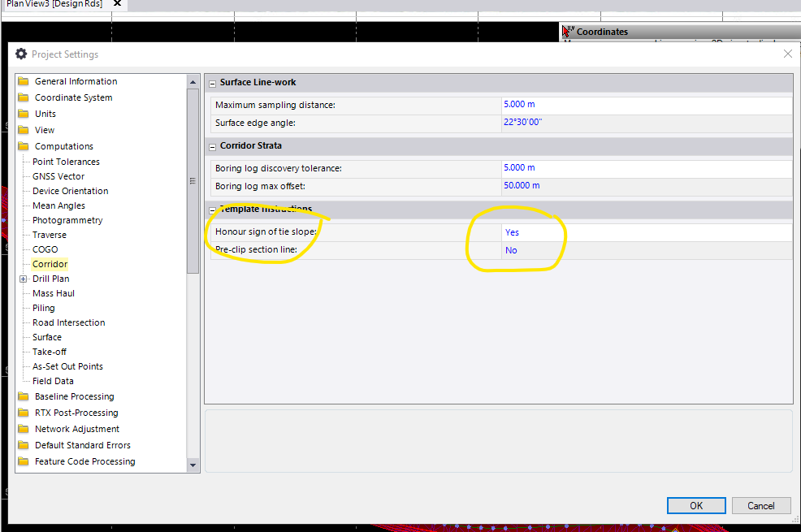Select the highlighted Corridor item

(50, 264)
